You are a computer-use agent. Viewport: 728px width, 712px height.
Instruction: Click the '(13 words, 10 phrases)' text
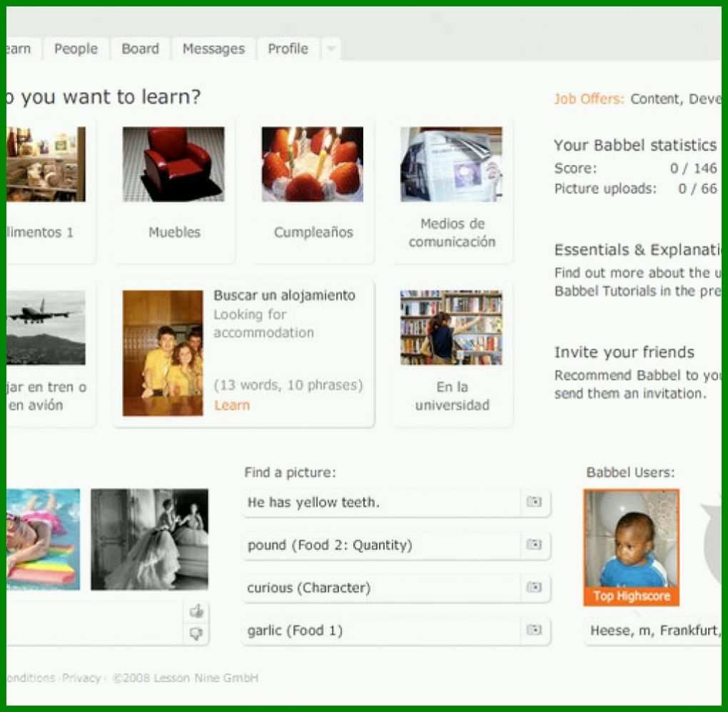pyautogui.click(x=288, y=385)
